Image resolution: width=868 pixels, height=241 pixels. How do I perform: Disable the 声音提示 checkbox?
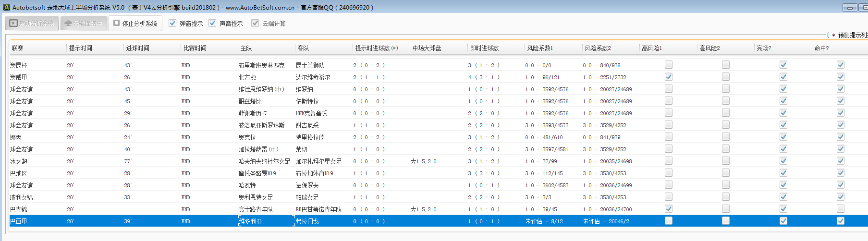point(212,23)
